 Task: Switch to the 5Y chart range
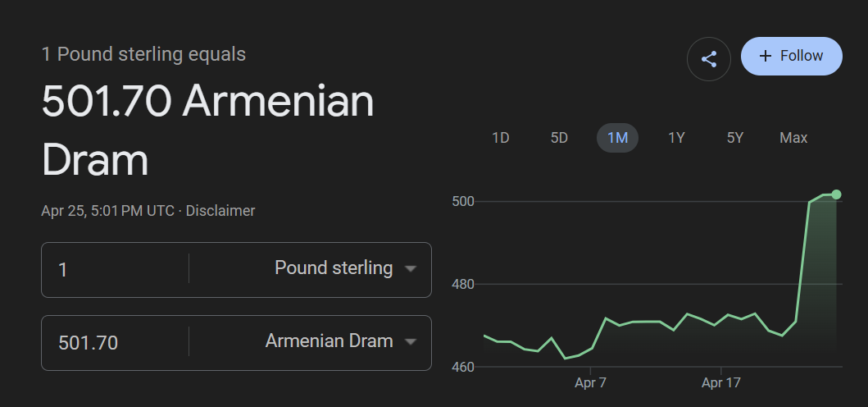[x=734, y=138]
